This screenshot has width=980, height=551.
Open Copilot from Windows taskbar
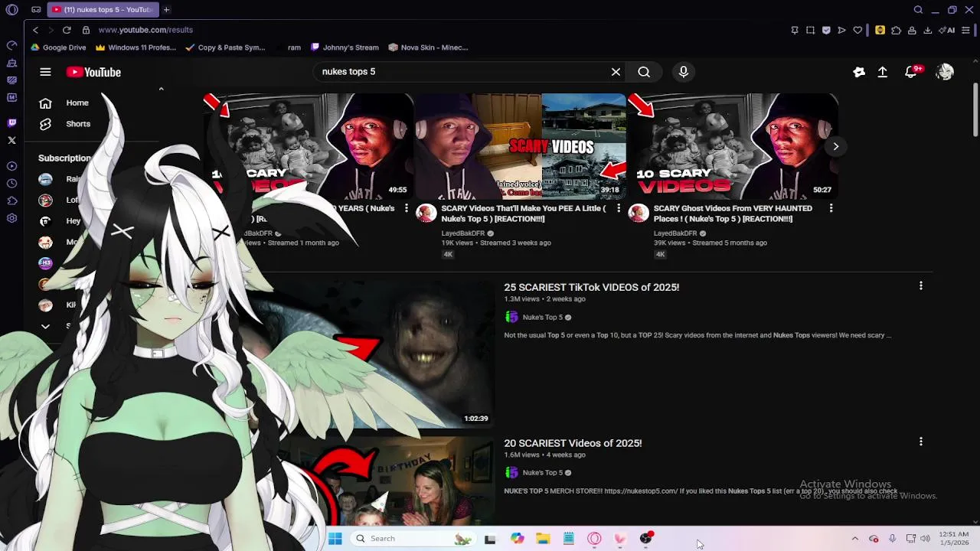(x=518, y=539)
